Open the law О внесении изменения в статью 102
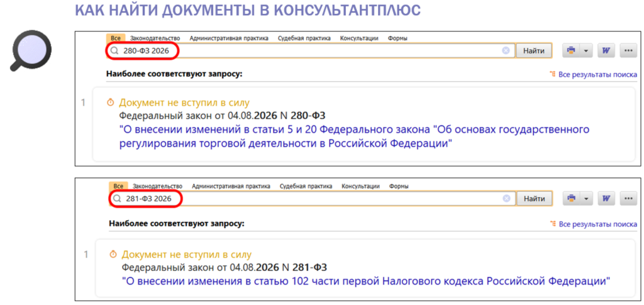 click(x=367, y=282)
